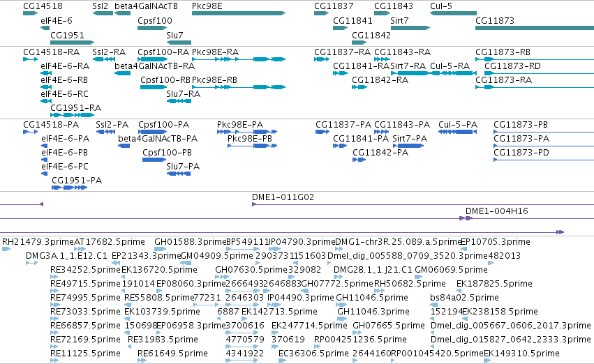Click the Cpsf100 gene bar

(x=152, y=28)
